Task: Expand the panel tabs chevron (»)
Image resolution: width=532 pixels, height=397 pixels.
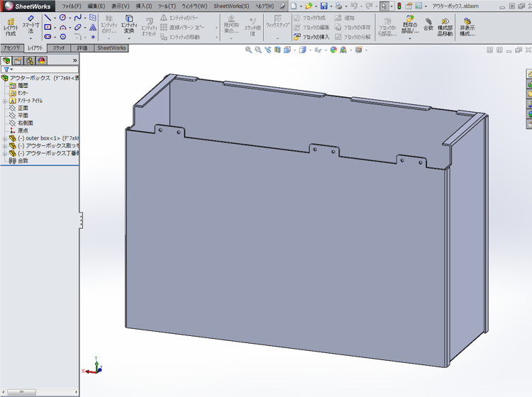Action: tap(75, 60)
